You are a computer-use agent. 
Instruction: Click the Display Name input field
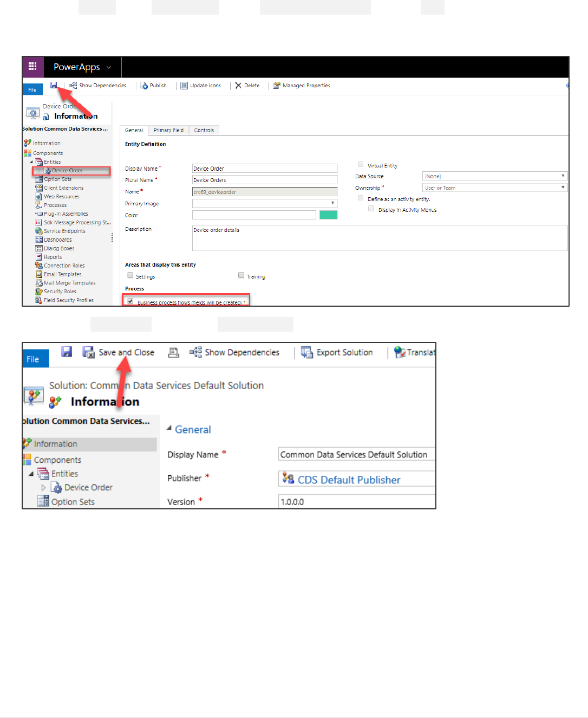click(265, 169)
